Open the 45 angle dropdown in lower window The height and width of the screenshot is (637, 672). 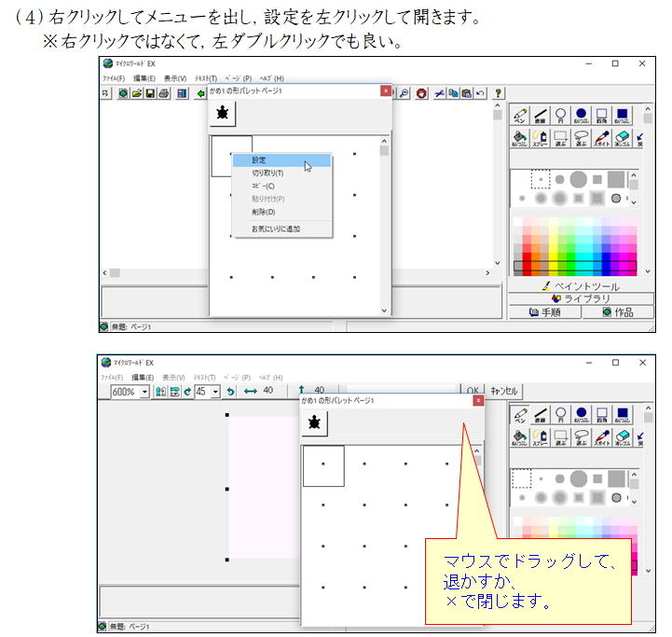[x=215, y=392]
